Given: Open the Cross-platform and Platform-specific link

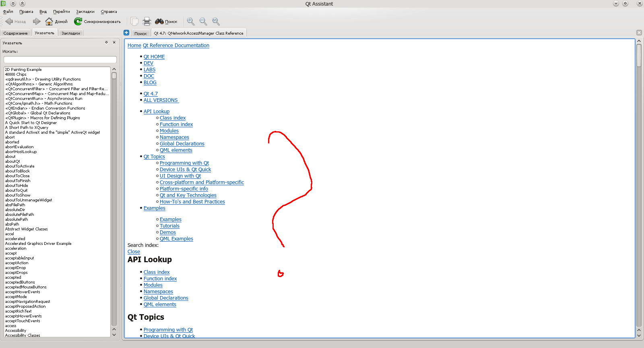Looking at the screenshot, I should (202, 182).
